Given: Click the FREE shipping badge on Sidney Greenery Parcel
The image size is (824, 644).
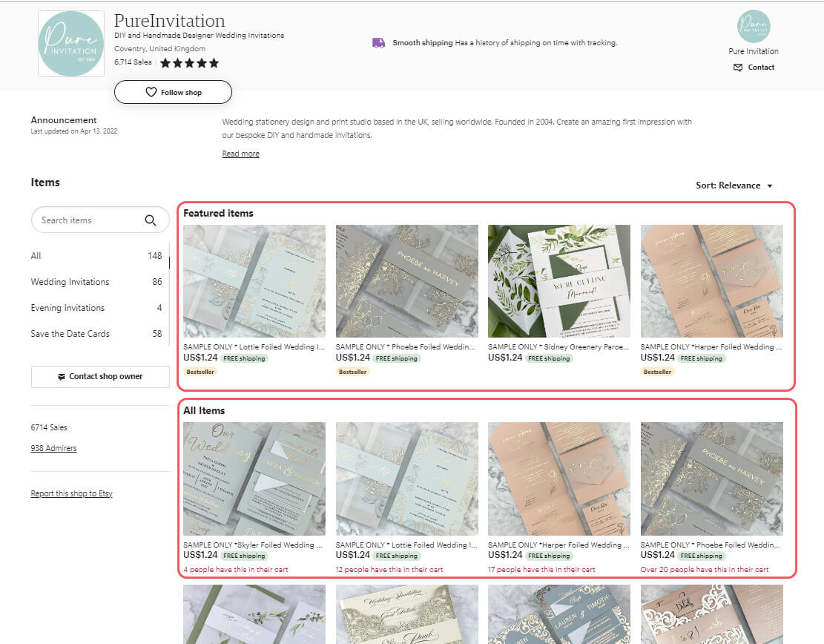Looking at the screenshot, I should click(x=550, y=358).
